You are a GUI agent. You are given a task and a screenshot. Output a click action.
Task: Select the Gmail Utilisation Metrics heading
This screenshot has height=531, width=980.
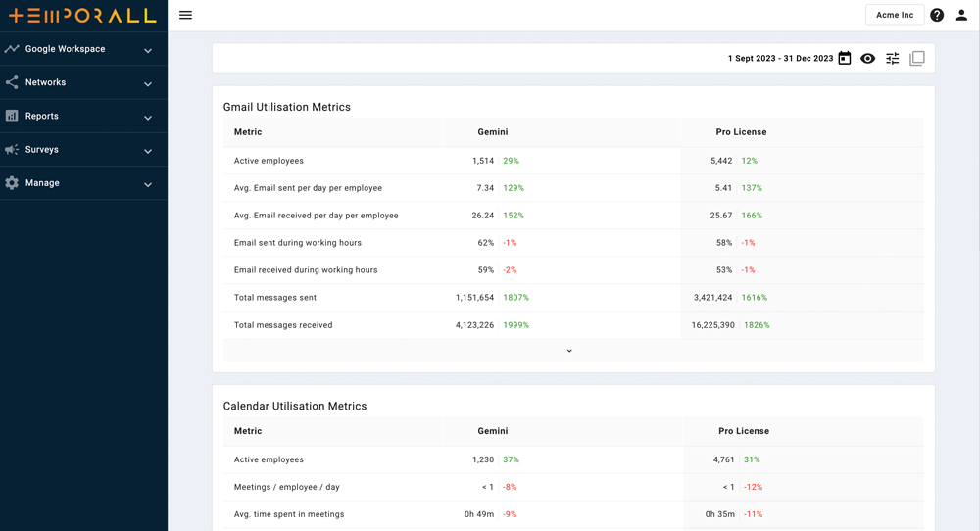287,107
